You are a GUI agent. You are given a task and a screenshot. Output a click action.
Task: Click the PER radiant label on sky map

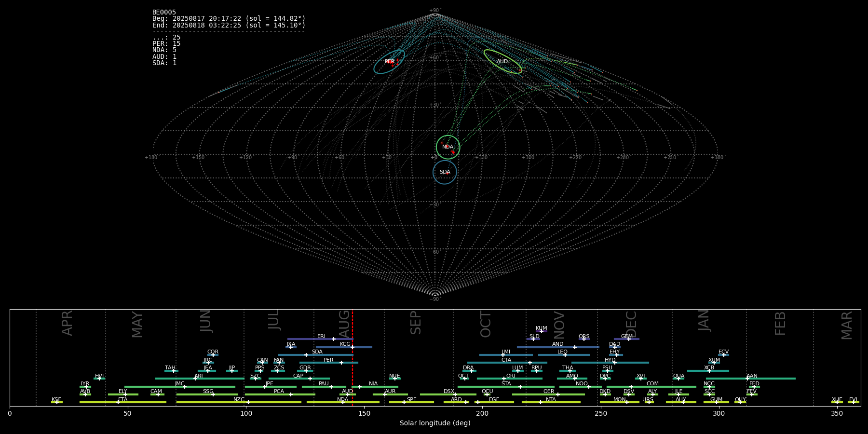pos(390,62)
